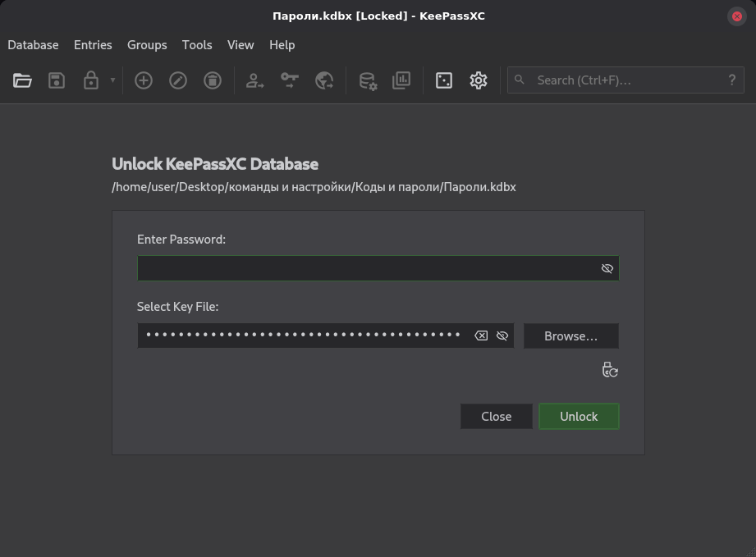Open the Database menu

coord(34,45)
